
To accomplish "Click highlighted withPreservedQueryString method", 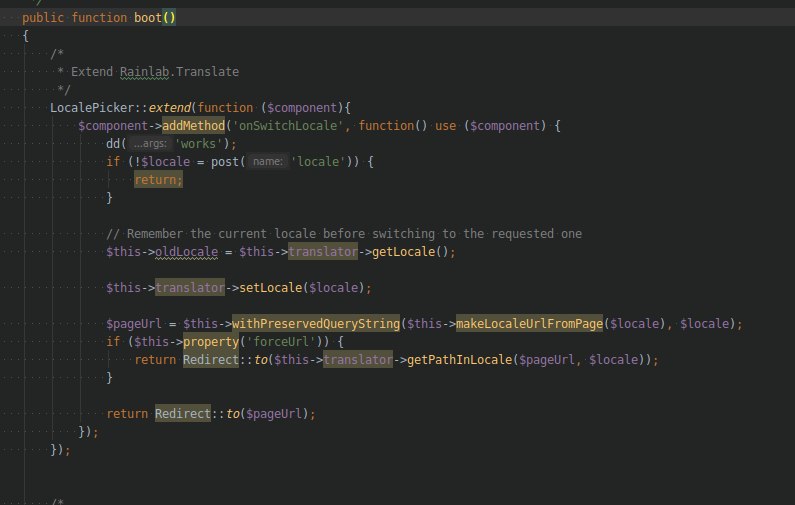I will coord(316,324).
